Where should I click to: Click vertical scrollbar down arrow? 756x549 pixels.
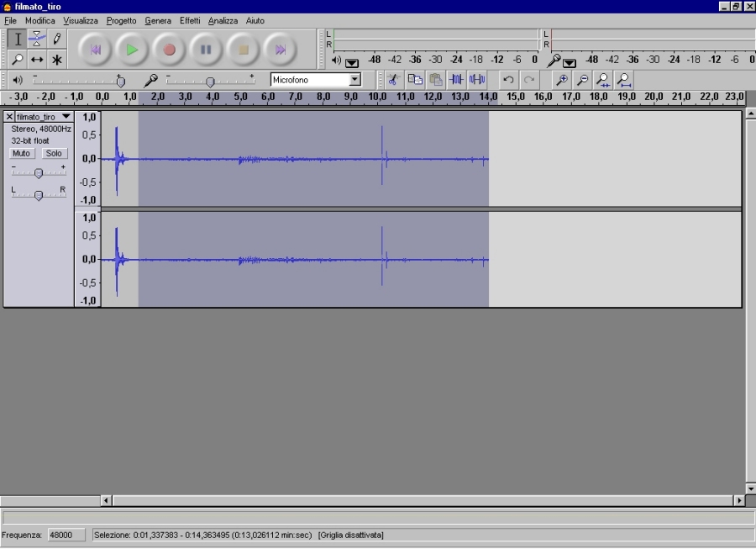[x=751, y=488]
